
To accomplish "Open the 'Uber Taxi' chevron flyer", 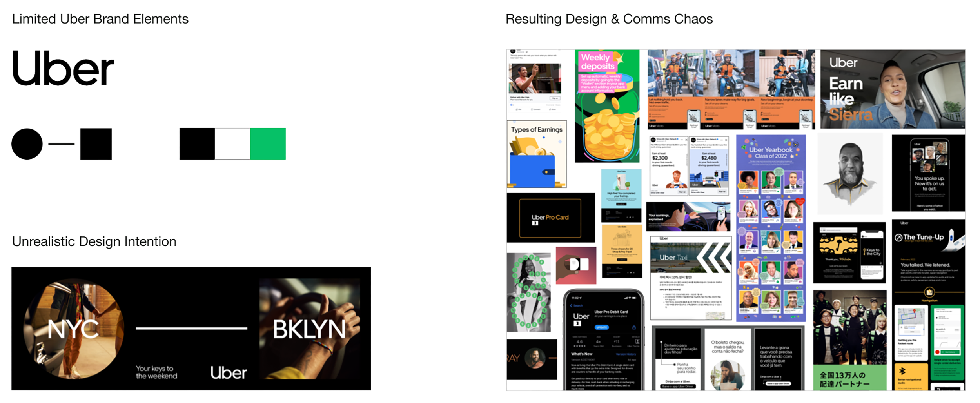I will pyautogui.click(x=691, y=278).
